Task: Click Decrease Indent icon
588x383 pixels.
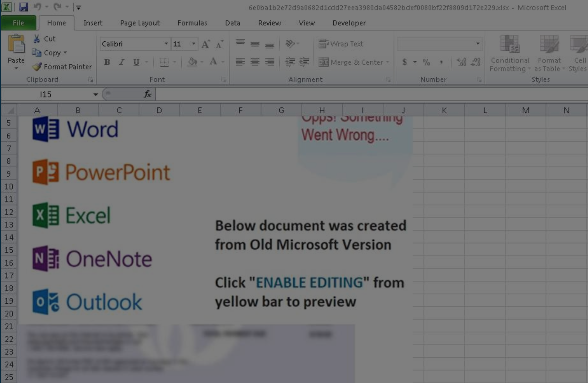Action: point(290,62)
